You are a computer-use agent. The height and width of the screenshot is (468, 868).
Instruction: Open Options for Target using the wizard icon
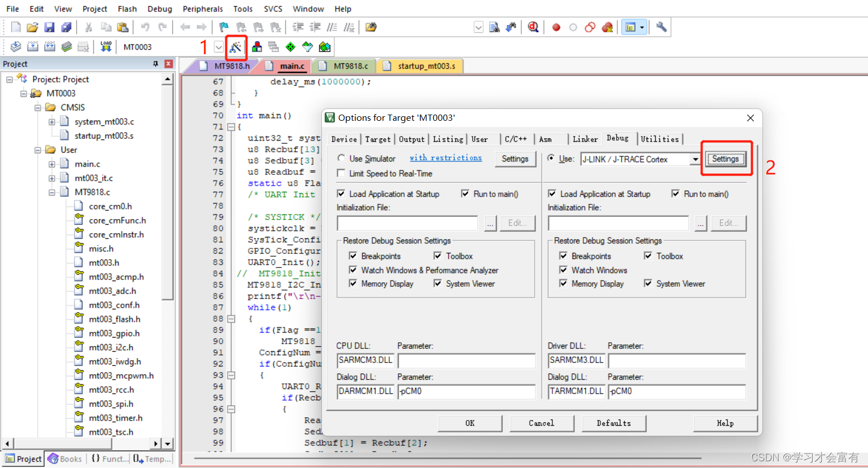point(237,48)
